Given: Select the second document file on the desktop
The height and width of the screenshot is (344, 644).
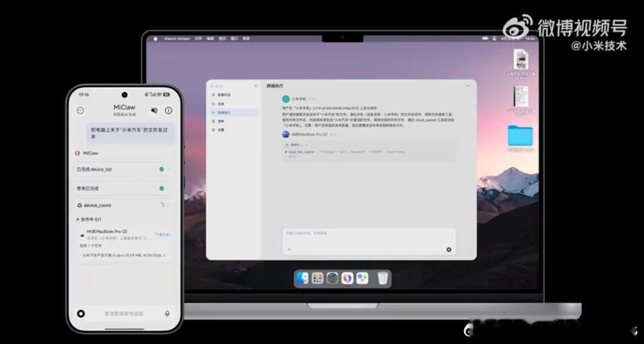Looking at the screenshot, I should click(521, 97).
